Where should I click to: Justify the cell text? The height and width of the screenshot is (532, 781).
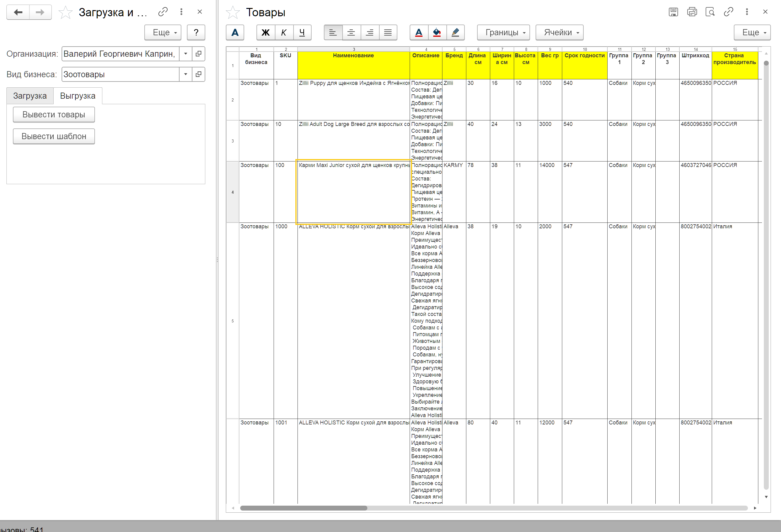[x=388, y=32]
